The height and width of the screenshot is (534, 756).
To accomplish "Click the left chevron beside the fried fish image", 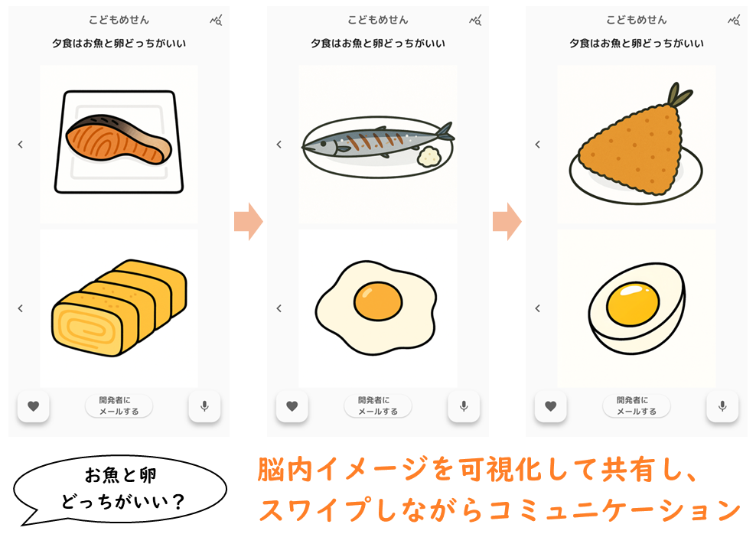I will [x=538, y=144].
